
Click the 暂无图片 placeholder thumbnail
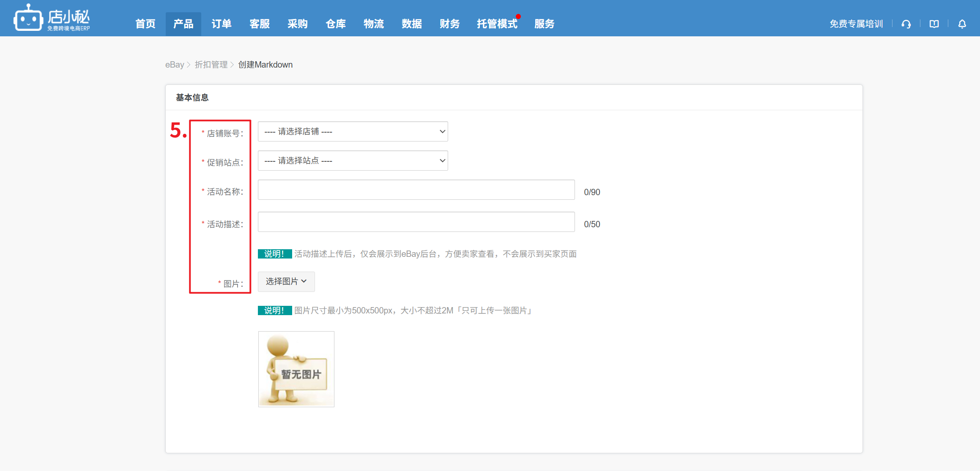tap(296, 369)
